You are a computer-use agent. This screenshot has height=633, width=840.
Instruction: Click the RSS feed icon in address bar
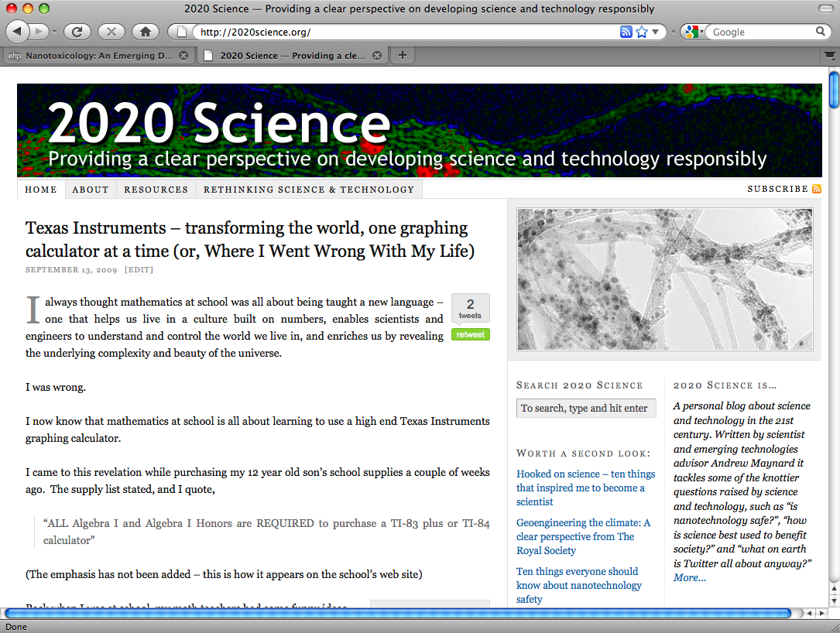coord(626,33)
